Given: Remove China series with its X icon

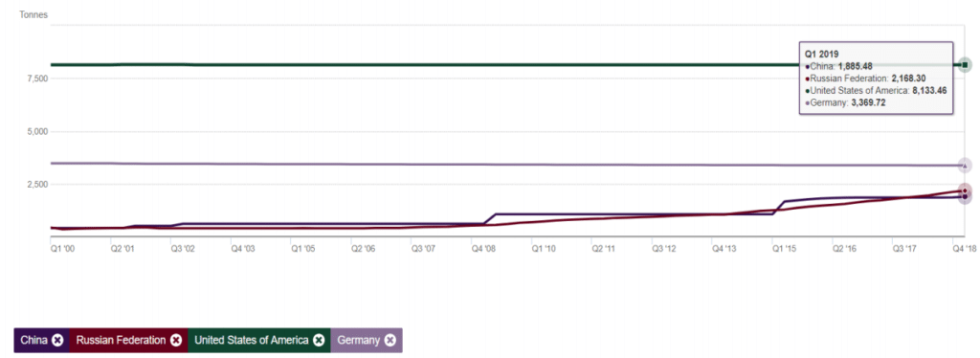Looking at the screenshot, I should tap(57, 341).
